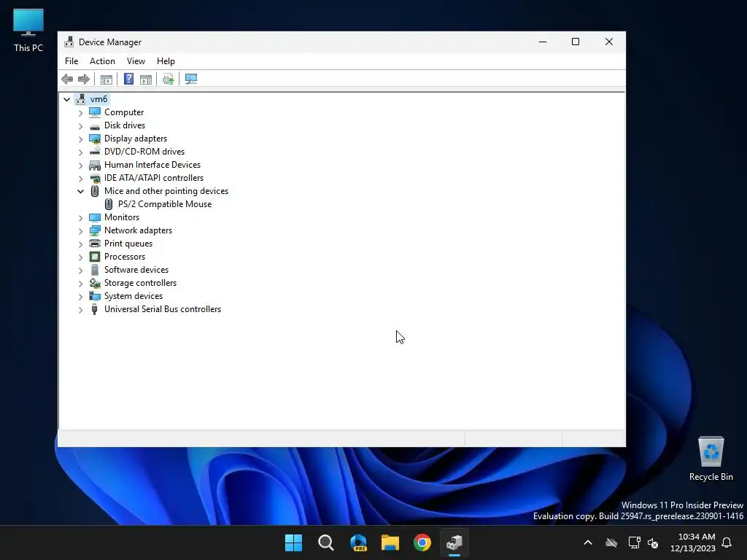Launch Google Chrome from the taskbar

[422, 542]
